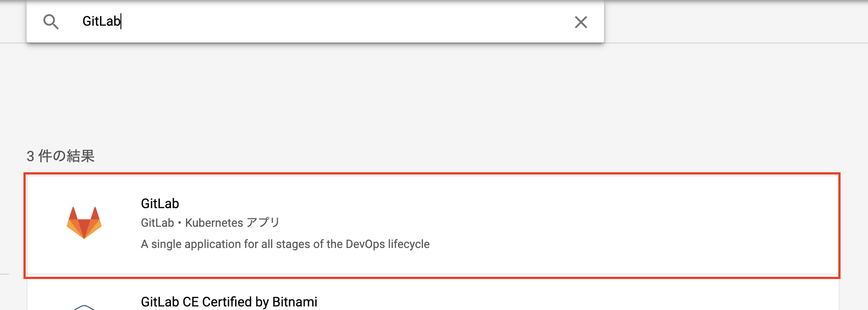Open GitLab CE Certified by Bitnami

pyautogui.click(x=229, y=302)
